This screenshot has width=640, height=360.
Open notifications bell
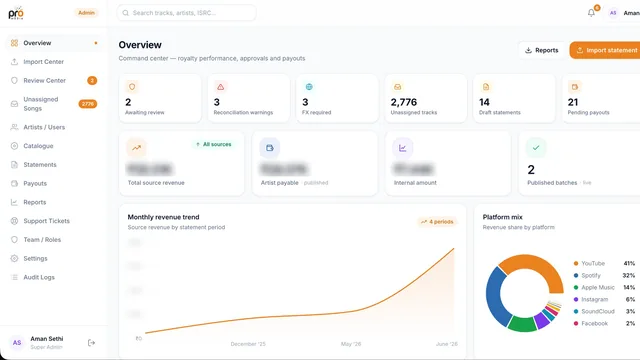tap(591, 13)
